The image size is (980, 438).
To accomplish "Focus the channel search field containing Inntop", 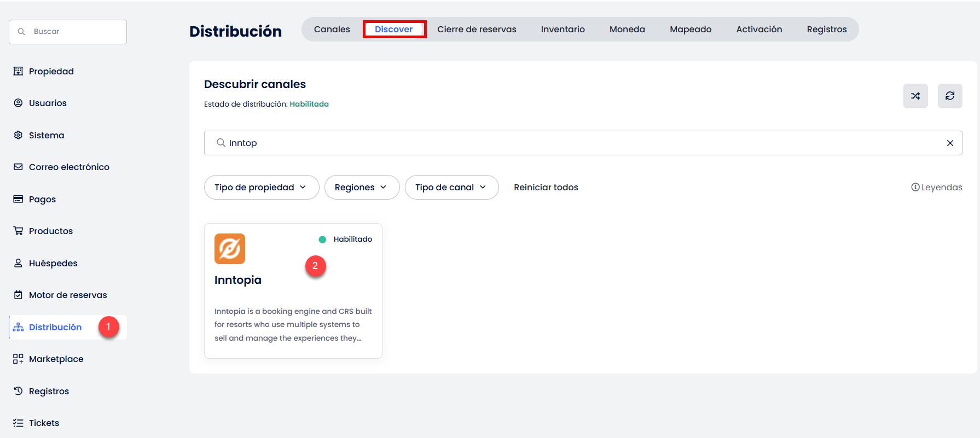I will coord(580,143).
